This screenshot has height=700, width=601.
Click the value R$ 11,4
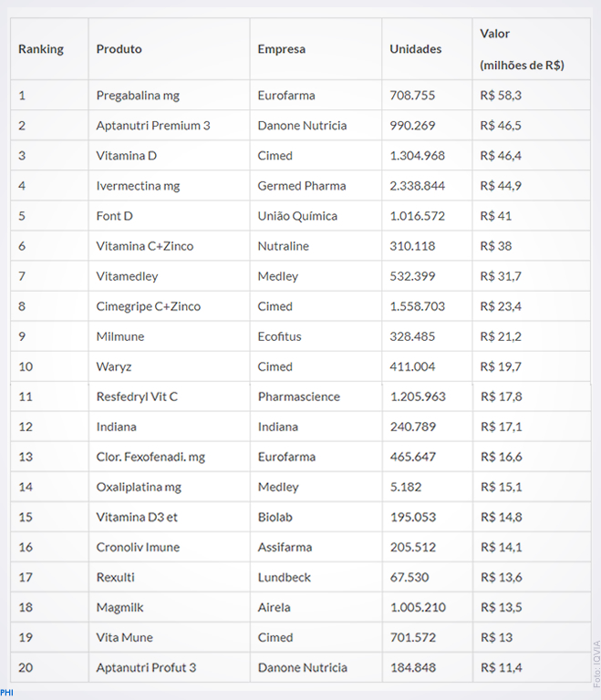(502, 667)
